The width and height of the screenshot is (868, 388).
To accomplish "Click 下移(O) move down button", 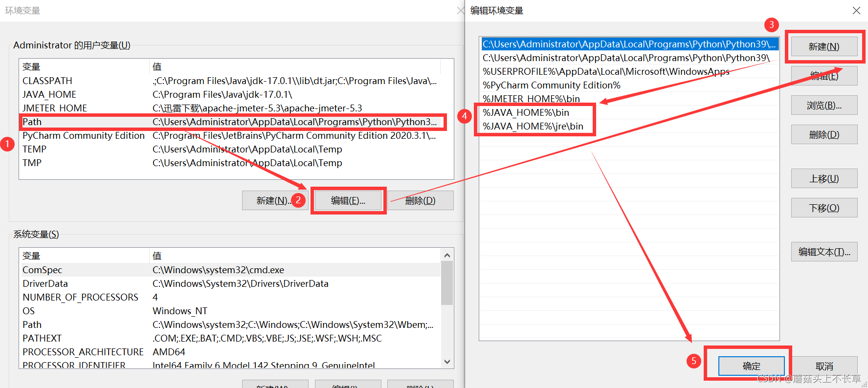I will pyautogui.click(x=824, y=208).
